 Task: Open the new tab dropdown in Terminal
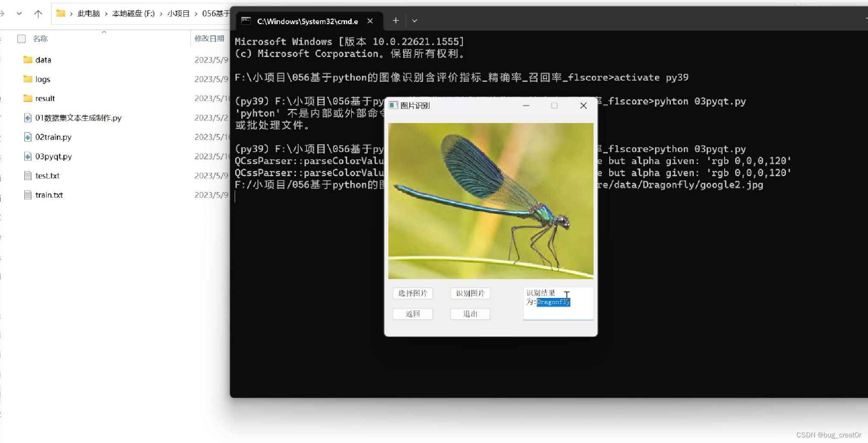414,20
